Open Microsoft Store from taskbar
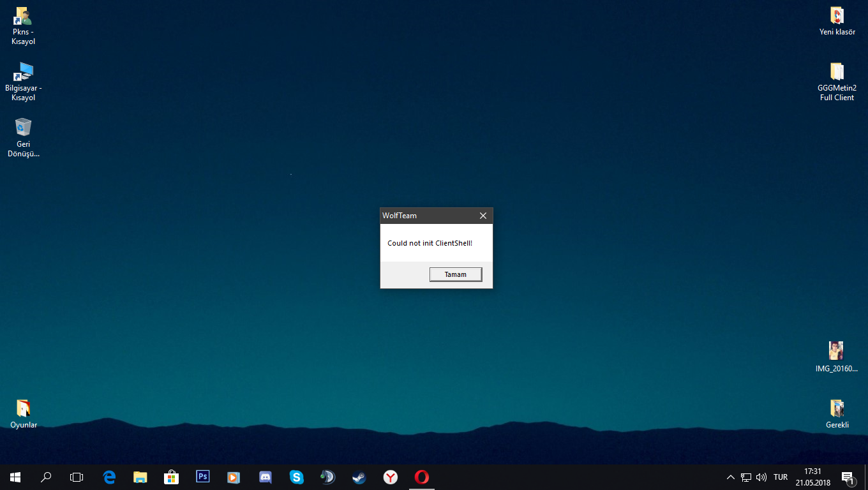This screenshot has height=490, width=868. point(172,477)
